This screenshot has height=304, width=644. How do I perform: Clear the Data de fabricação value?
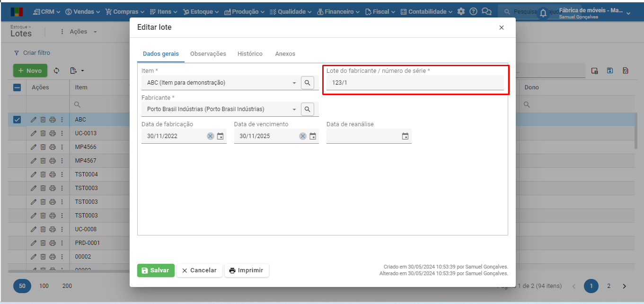(210, 136)
